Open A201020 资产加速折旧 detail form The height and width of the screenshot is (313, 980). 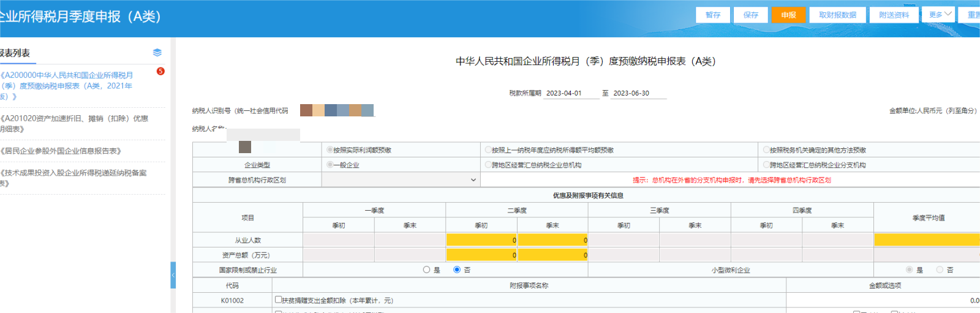click(x=73, y=124)
